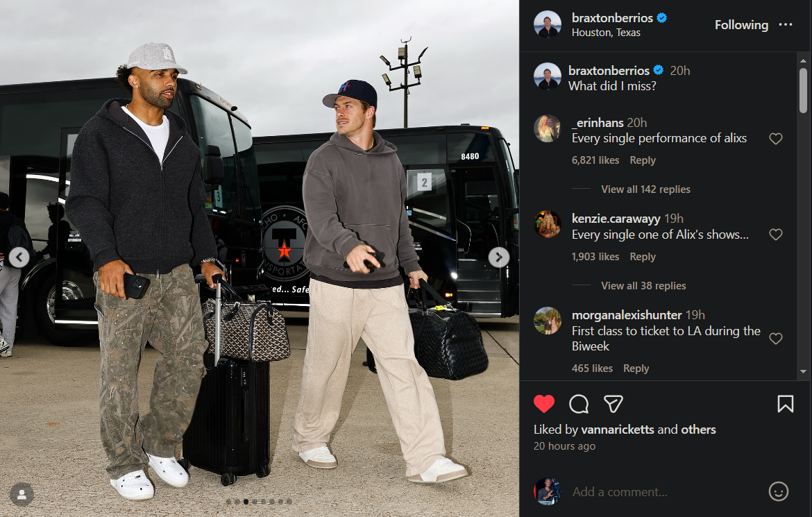Save the post with the bookmark icon
Viewport: 812px width, 517px height.
785,404
